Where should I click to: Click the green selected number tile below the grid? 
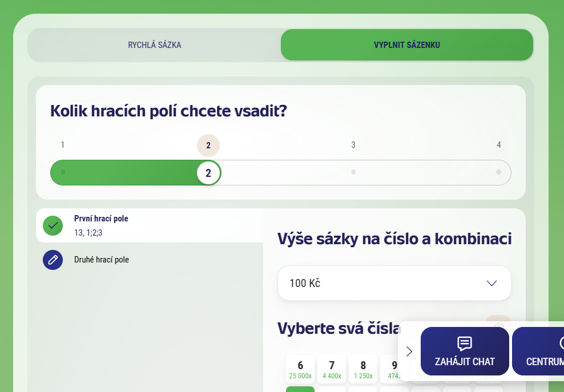pyautogui.click(x=300, y=390)
